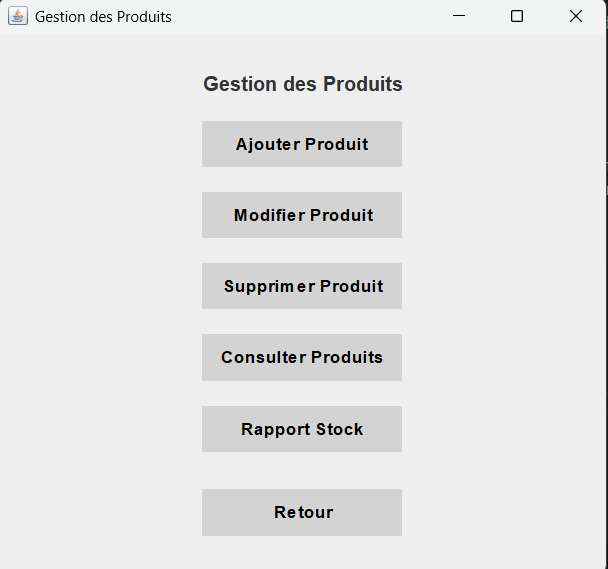The width and height of the screenshot is (608, 569).
Task: Delete a product from the menu
Action: pyautogui.click(x=302, y=286)
